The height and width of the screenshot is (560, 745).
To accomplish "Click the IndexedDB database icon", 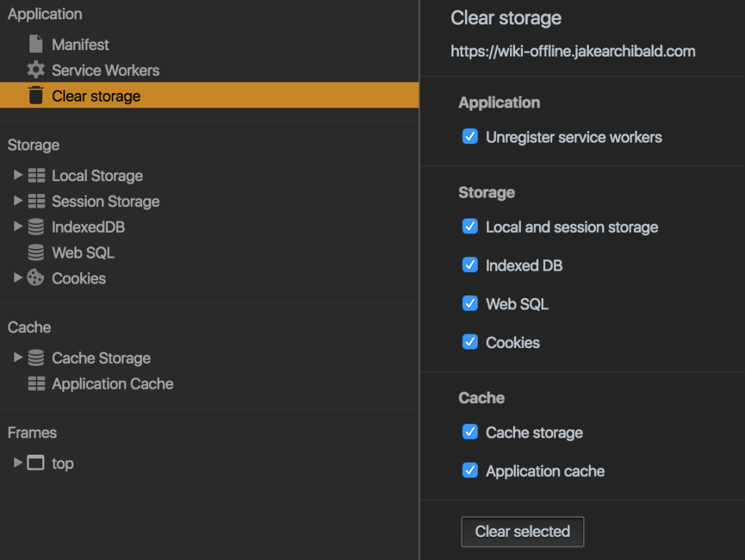I will (36, 226).
